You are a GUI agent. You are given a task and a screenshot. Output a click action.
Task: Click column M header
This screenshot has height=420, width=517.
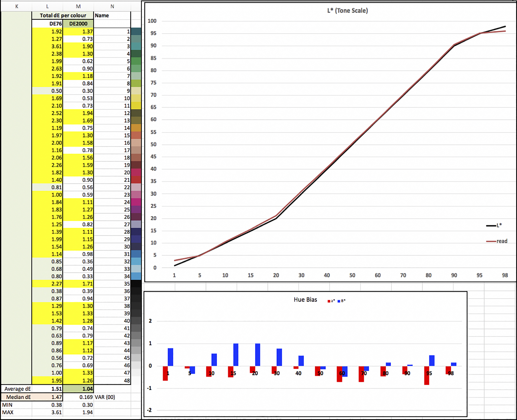pos(78,6)
